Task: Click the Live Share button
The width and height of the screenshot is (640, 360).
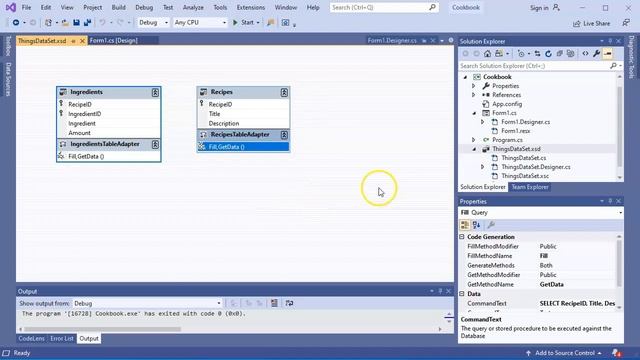Action: (591, 24)
